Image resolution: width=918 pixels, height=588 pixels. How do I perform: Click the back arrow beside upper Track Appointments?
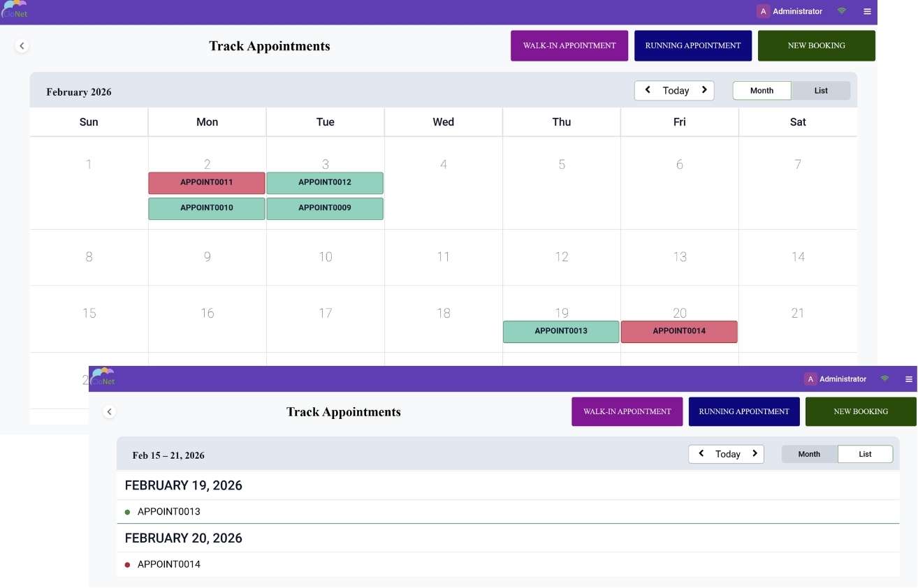click(22, 45)
